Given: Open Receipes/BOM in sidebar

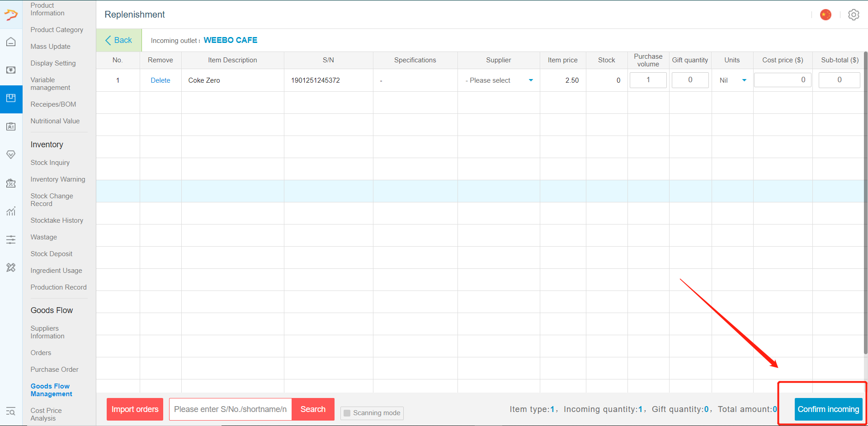Looking at the screenshot, I should pyautogui.click(x=53, y=104).
